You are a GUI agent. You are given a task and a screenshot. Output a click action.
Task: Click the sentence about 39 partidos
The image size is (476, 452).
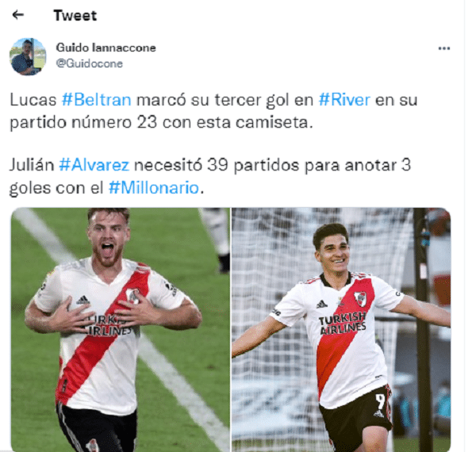coord(210,176)
